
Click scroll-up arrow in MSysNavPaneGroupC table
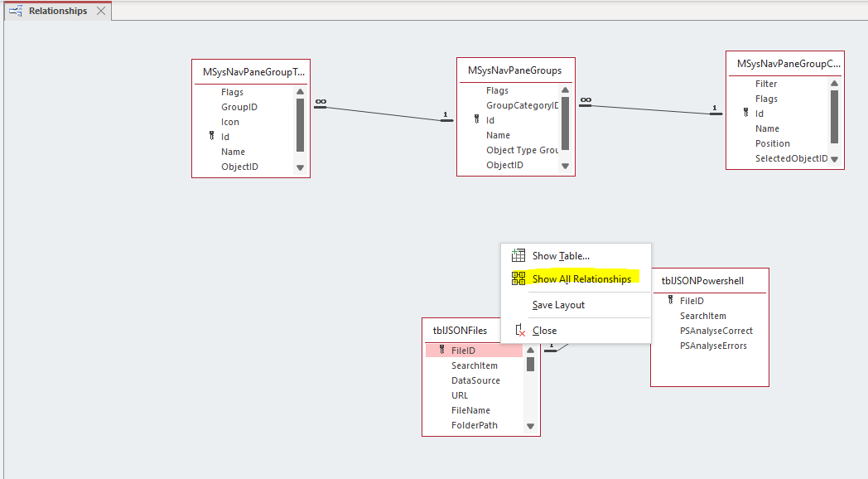pos(834,83)
